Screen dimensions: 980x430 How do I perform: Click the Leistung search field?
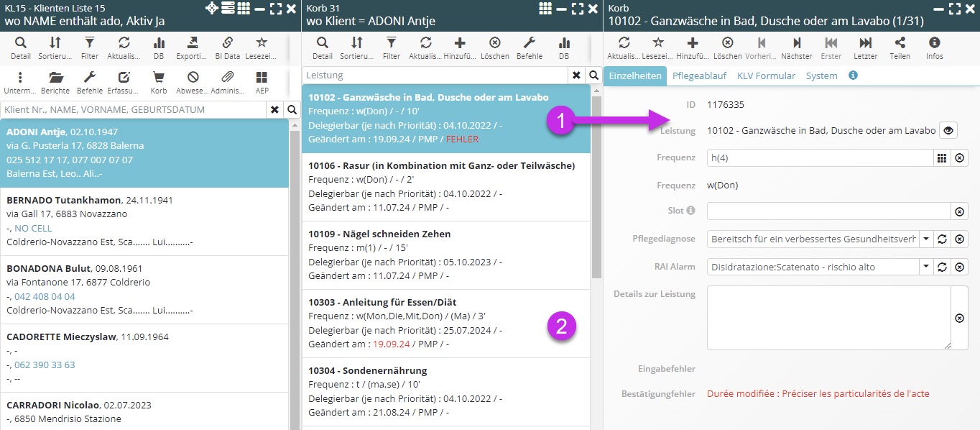[x=434, y=75]
